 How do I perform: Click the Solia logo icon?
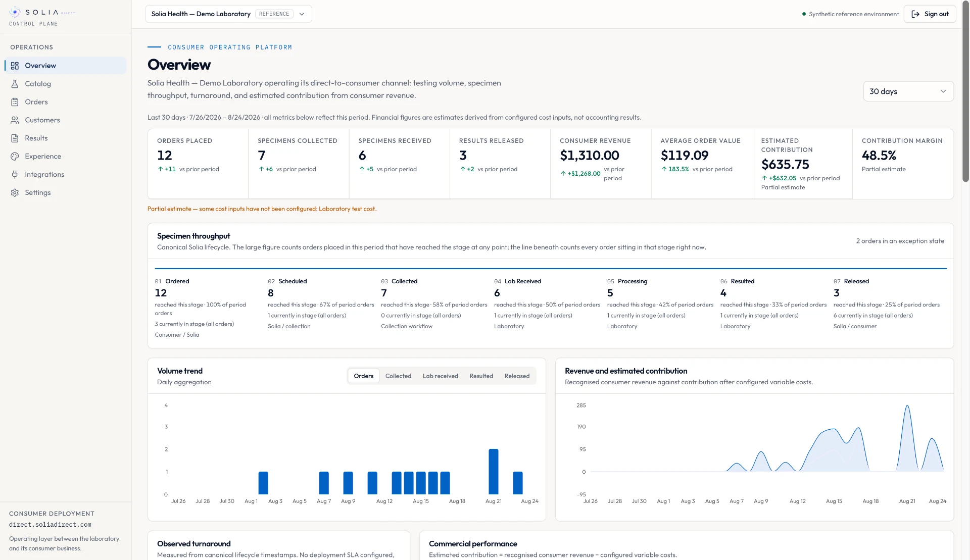tap(15, 13)
